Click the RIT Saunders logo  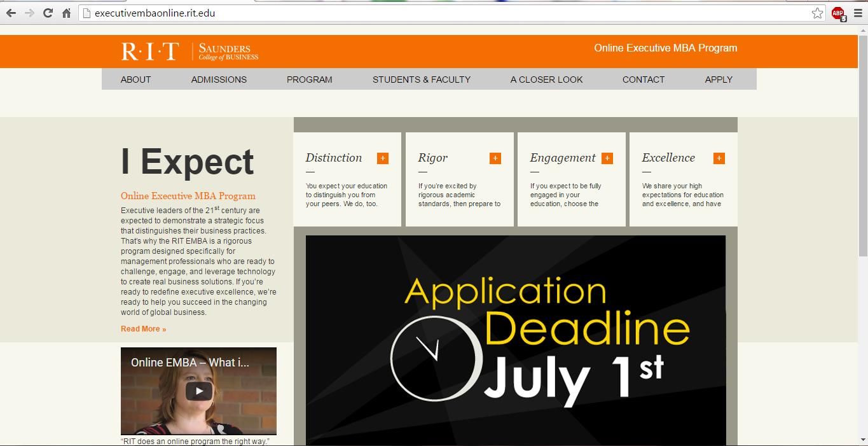point(188,51)
